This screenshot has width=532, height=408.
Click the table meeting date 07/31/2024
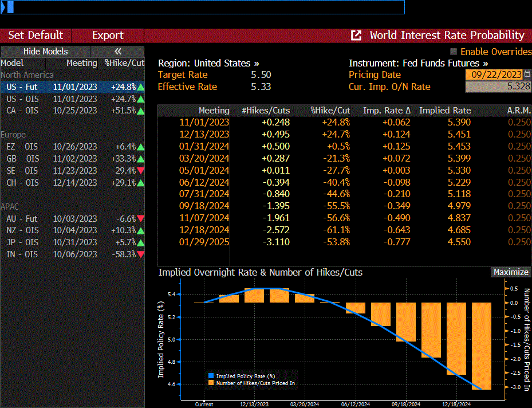coord(204,194)
